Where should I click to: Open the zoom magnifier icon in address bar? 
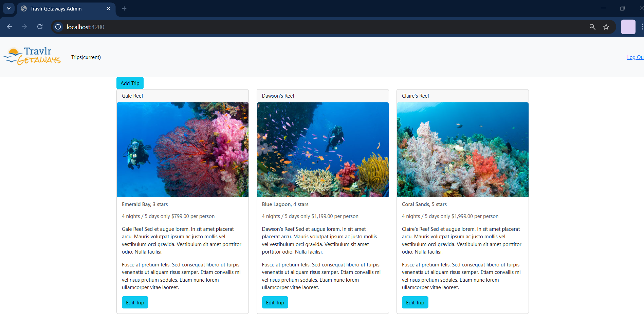592,27
